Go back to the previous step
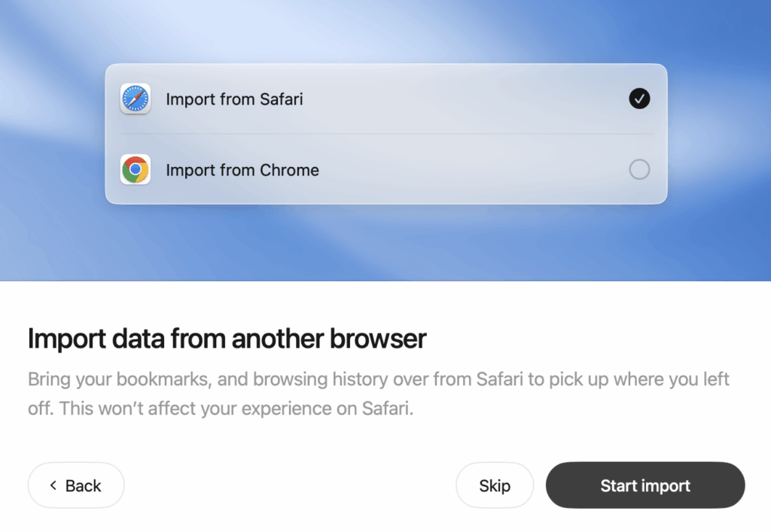771x532 pixels. 75,485
